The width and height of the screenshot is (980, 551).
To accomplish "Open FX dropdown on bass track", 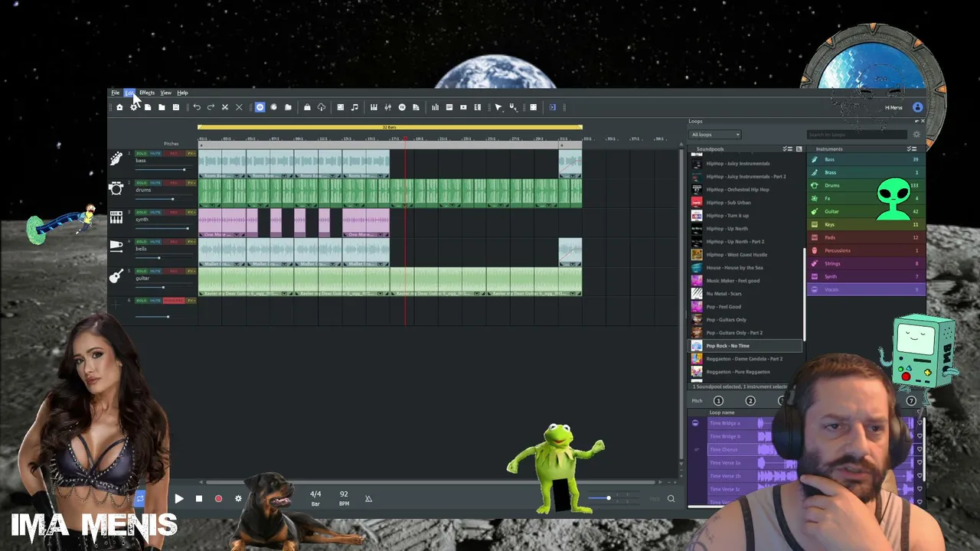I will [191, 154].
